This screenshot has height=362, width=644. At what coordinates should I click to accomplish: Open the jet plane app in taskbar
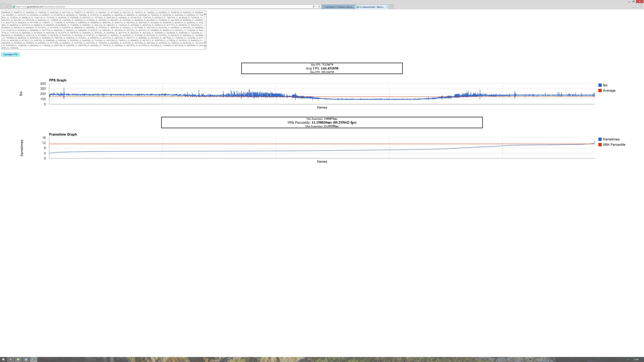click(x=11, y=359)
